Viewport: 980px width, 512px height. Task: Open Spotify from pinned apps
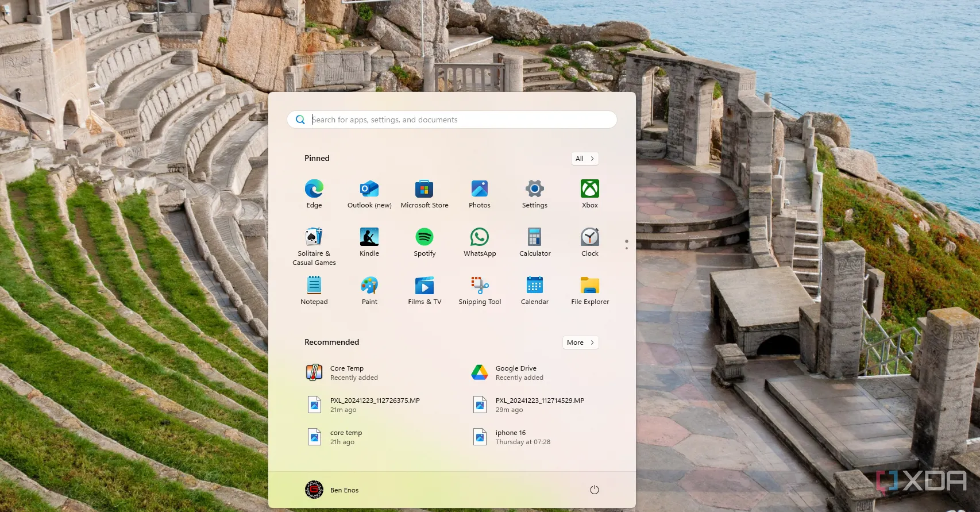(x=425, y=242)
